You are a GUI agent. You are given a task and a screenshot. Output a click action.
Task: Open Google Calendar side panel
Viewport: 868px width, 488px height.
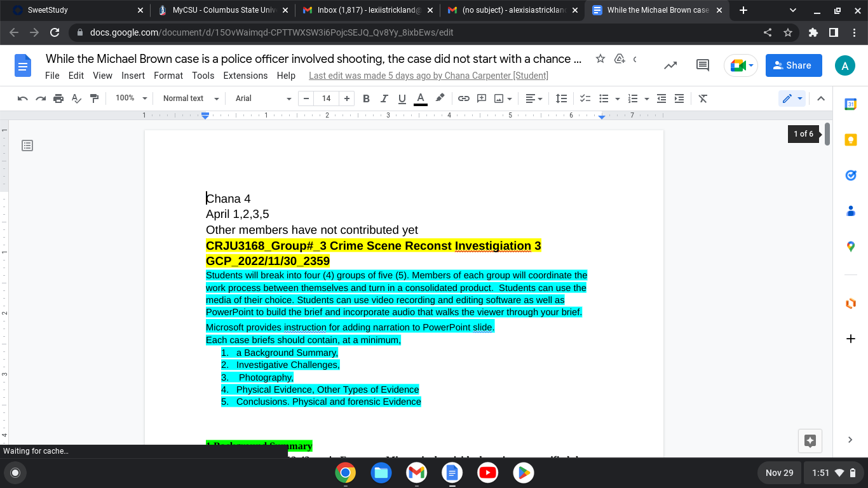[851, 104]
